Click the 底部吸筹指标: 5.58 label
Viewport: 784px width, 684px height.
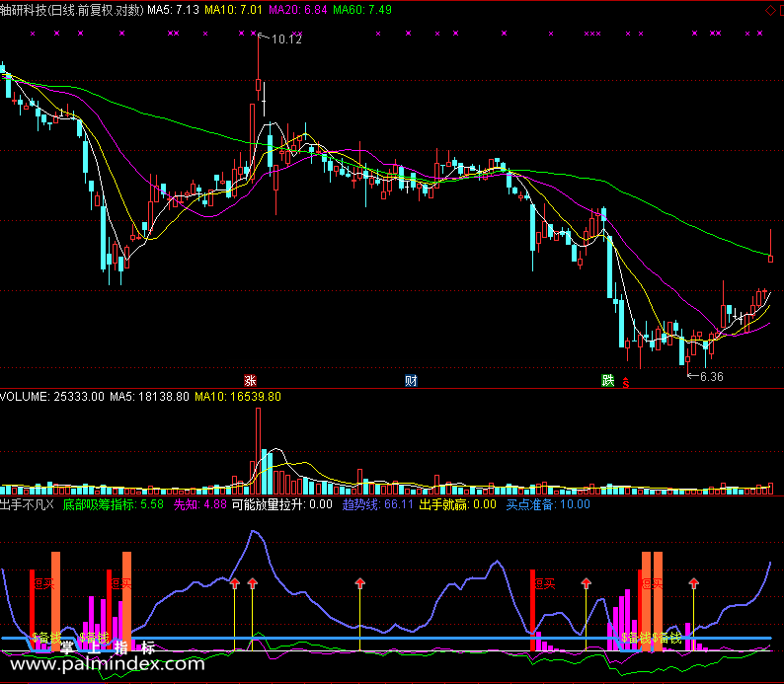pos(113,504)
